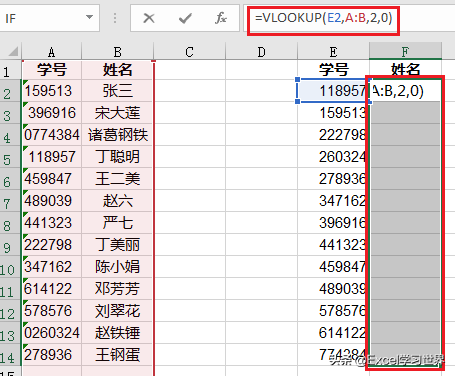Click cell E13 containing 614122

[333, 333]
